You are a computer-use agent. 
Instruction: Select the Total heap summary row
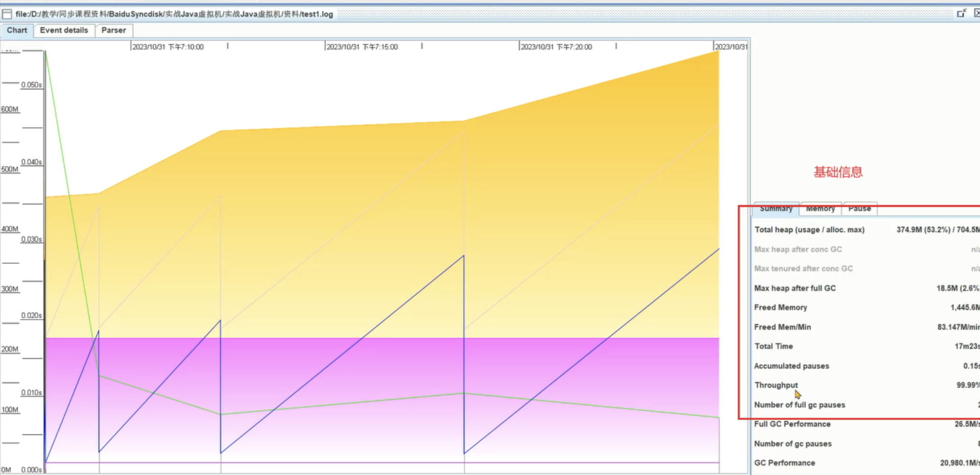[867, 230]
